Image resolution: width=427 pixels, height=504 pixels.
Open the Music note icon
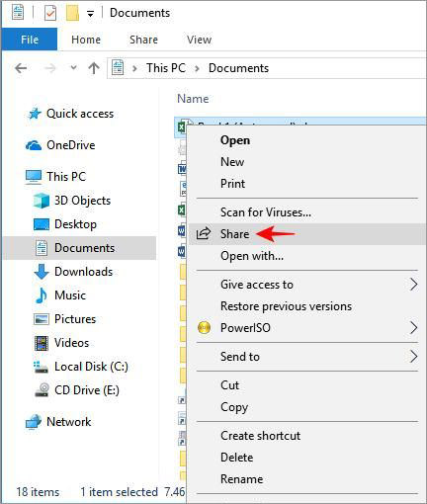[42, 295]
